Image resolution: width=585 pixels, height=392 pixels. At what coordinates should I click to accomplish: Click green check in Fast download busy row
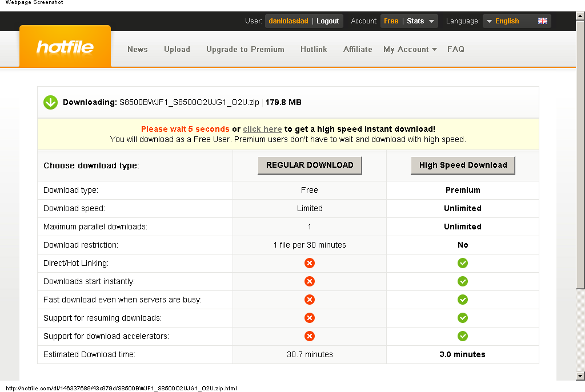click(463, 300)
